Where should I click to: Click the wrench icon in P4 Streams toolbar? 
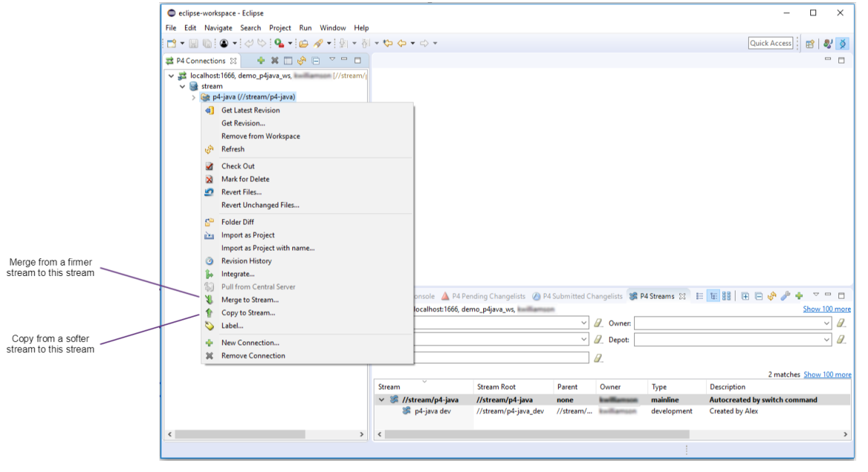pos(785,296)
